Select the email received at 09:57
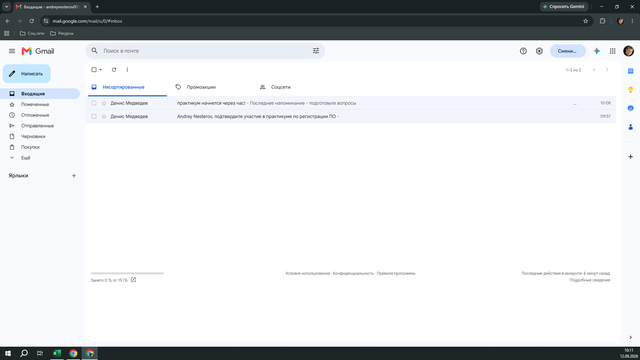The width and height of the screenshot is (640, 360). [94, 116]
